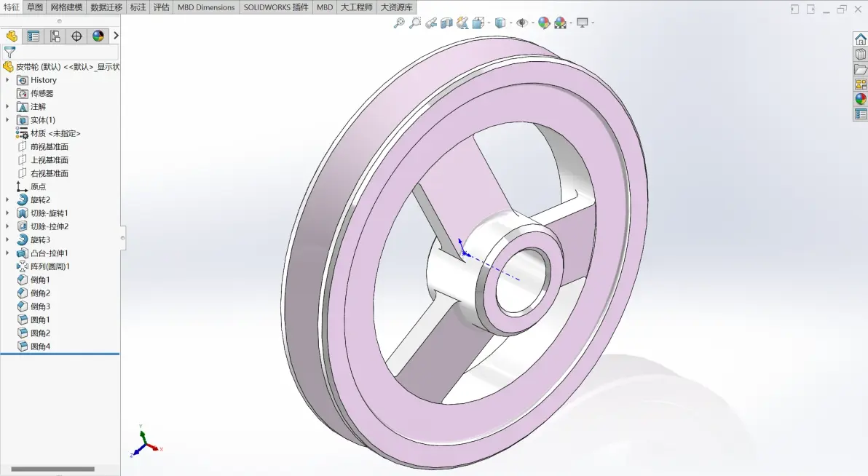Open the Edit Appearance color ball
The image size is (868, 476).
[x=544, y=23]
